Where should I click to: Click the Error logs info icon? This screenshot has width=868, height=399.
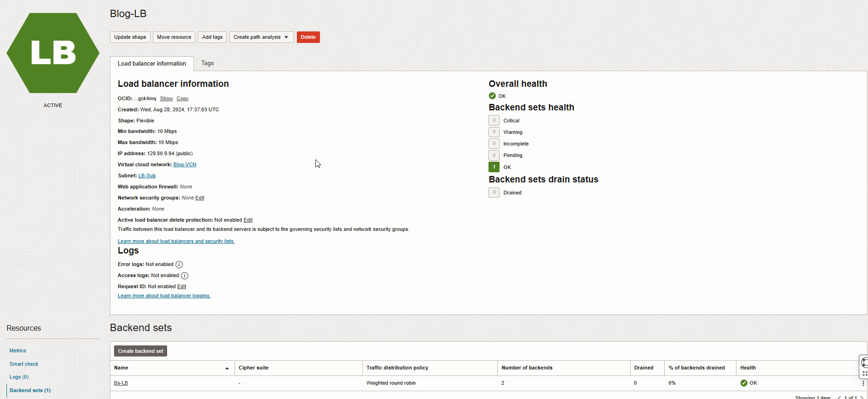click(x=179, y=265)
